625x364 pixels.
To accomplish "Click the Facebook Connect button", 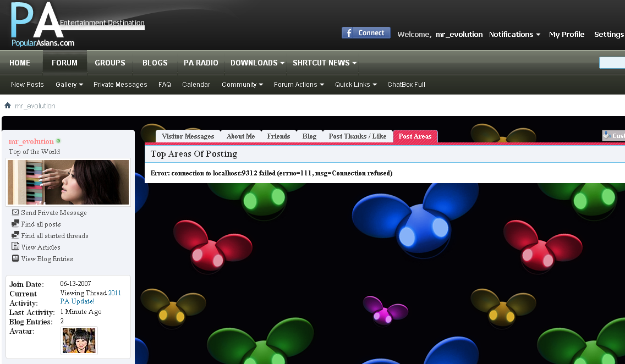I will (x=366, y=33).
